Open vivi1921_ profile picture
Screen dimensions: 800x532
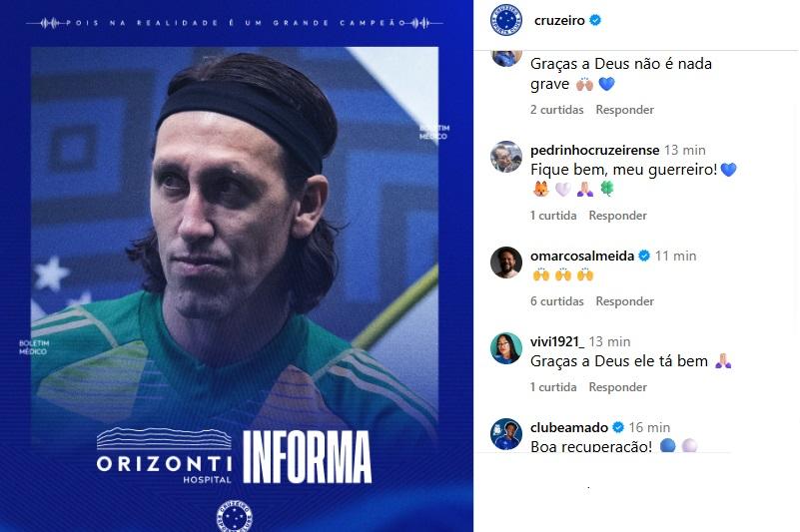point(506,348)
